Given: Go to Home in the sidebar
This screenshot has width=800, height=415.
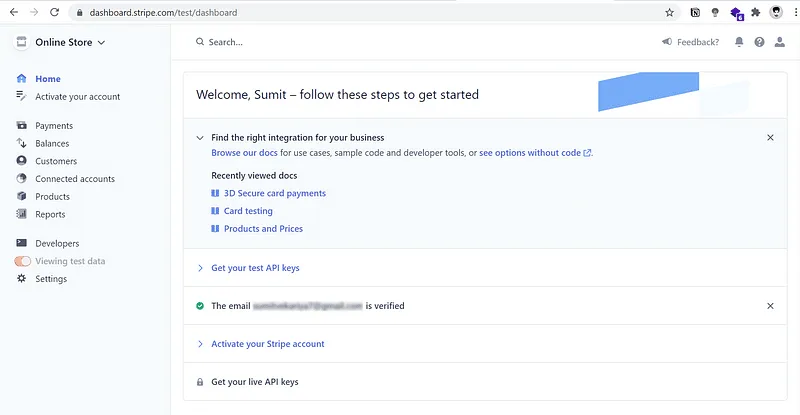Looking at the screenshot, I should pyautogui.click(x=48, y=79).
